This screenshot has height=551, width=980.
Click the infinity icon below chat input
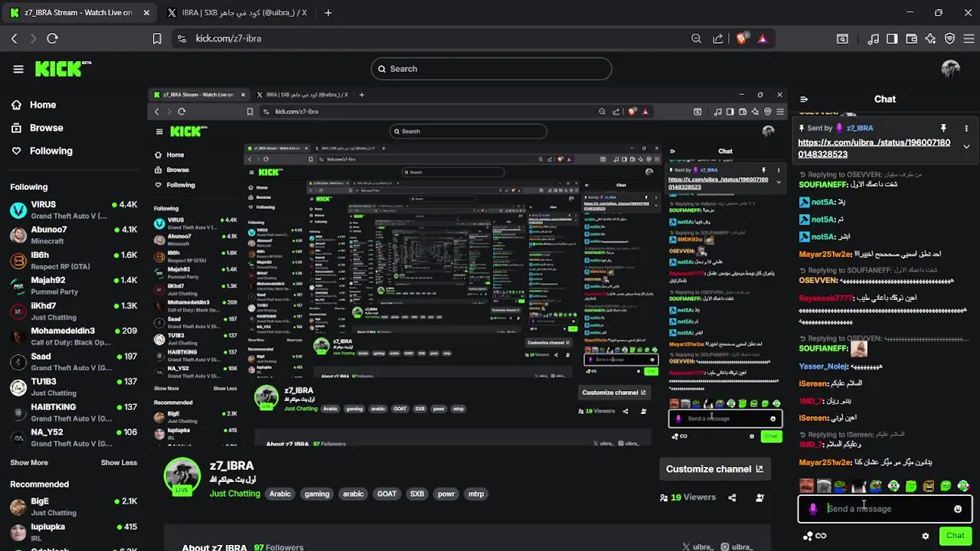[821, 536]
